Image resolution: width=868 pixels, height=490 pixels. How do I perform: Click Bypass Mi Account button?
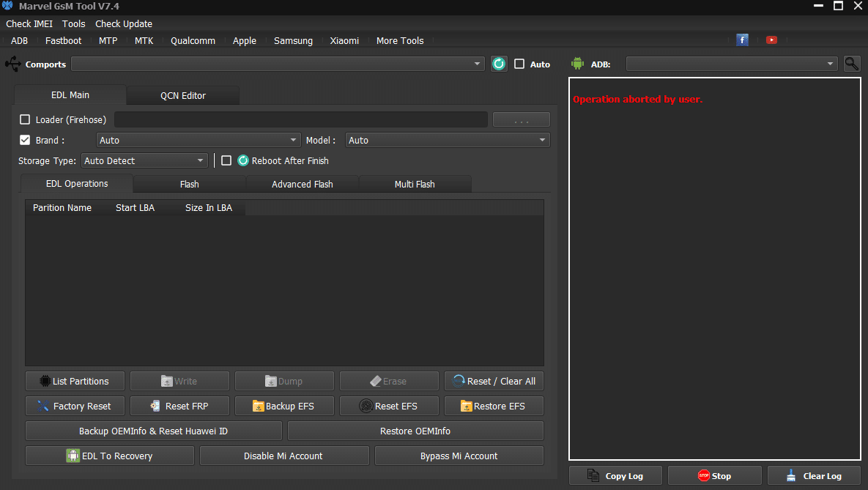click(x=459, y=456)
